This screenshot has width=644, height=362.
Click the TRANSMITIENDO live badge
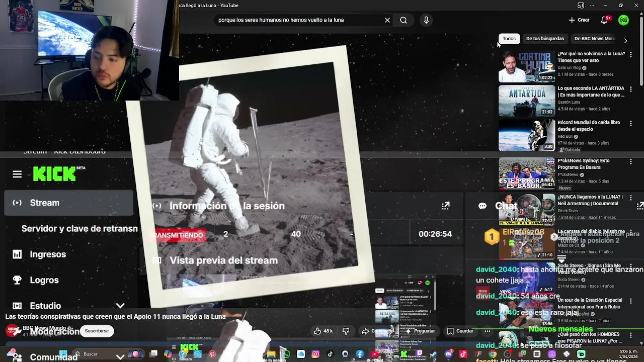pyautogui.click(x=176, y=235)
